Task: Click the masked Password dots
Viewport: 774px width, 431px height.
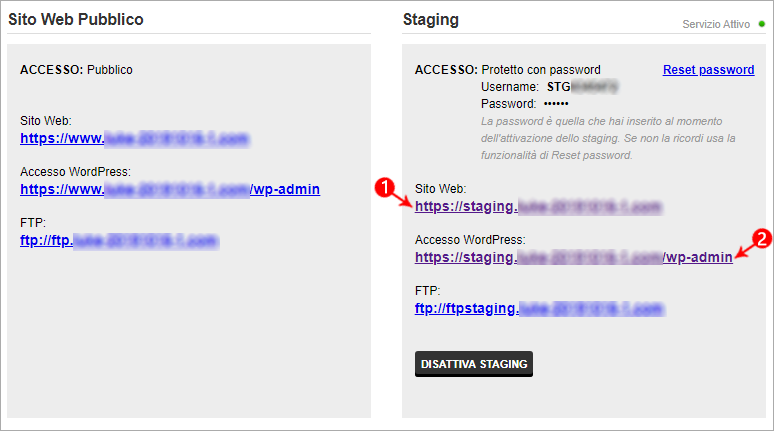Action: (556, 104)
